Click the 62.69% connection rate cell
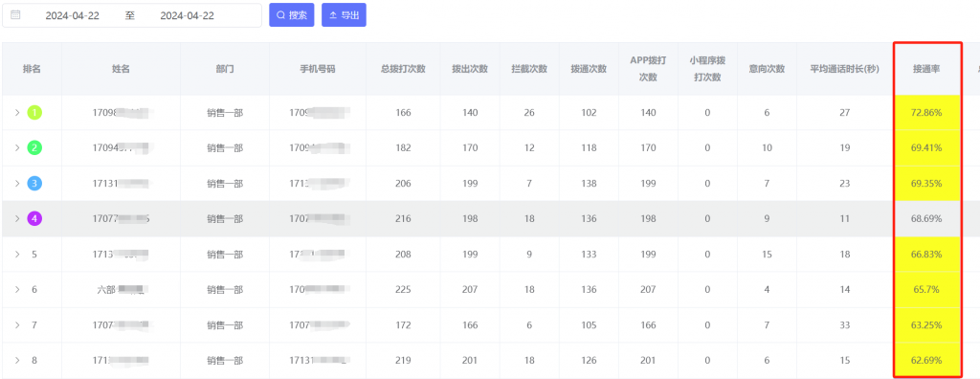This screenshot has width=980, height=379. point(926,360)
